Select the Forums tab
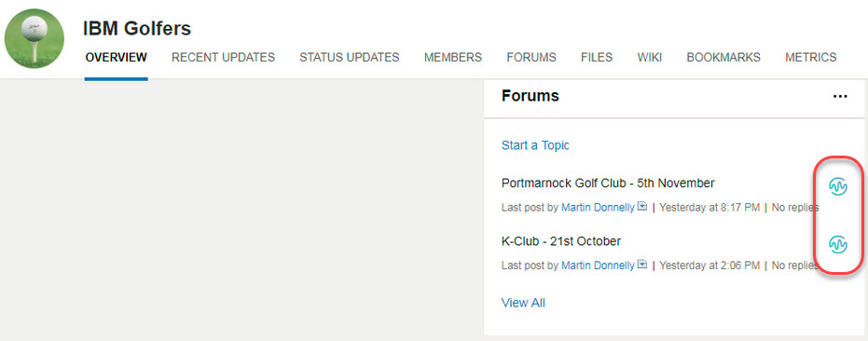Image resolution: width=868 pixels, height=341 pixels. point(531,58)
